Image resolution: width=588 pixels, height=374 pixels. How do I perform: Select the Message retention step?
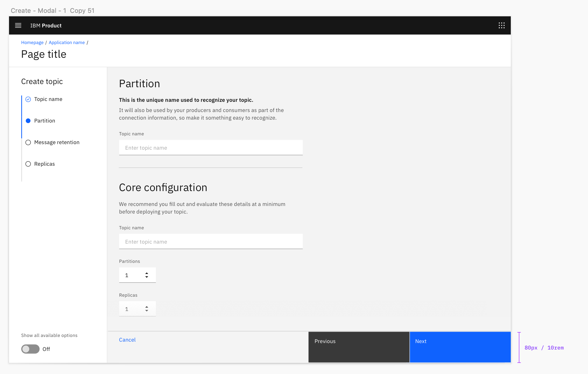(x=57, y=142)
